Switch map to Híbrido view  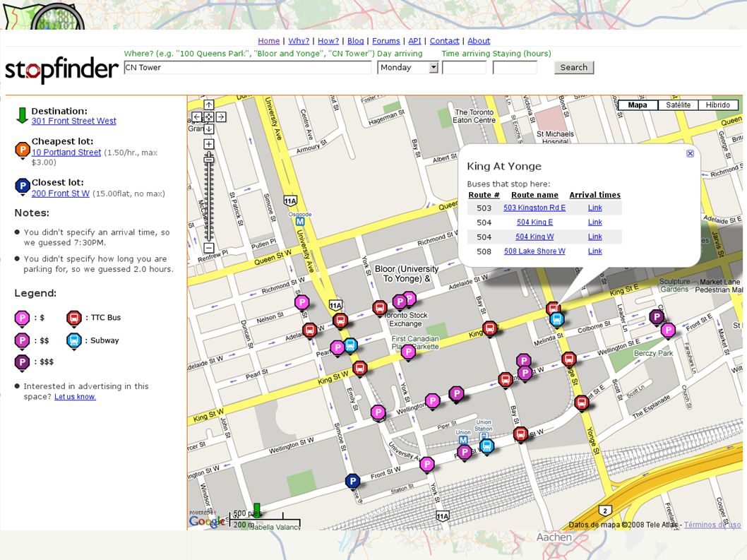[718, 105]
